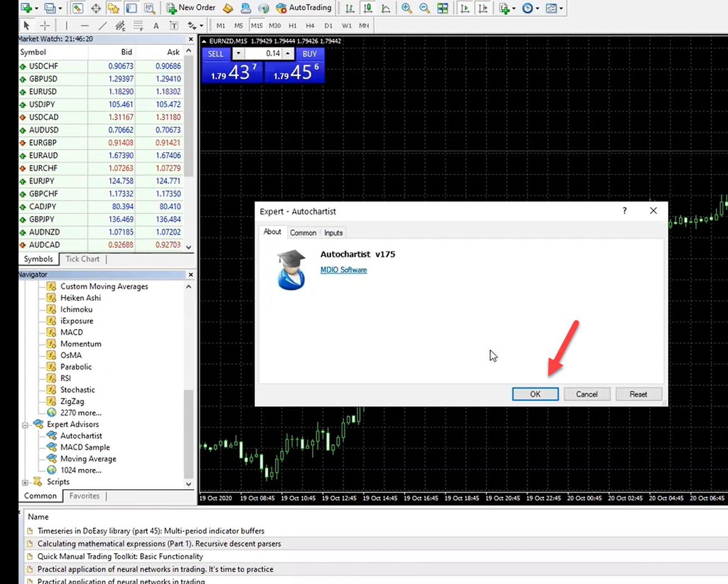Select the Fibonacci Retracement tool
Viewport: 728px width, 584px height.
coord(138,25)
